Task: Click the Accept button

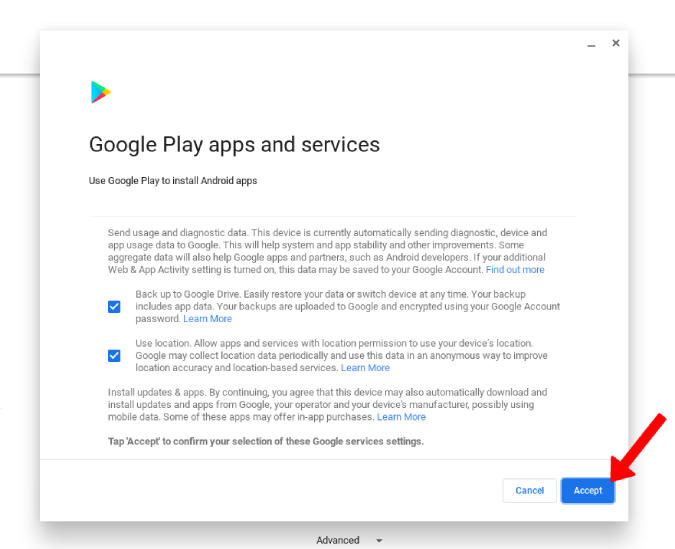Action: coord(588,490)
